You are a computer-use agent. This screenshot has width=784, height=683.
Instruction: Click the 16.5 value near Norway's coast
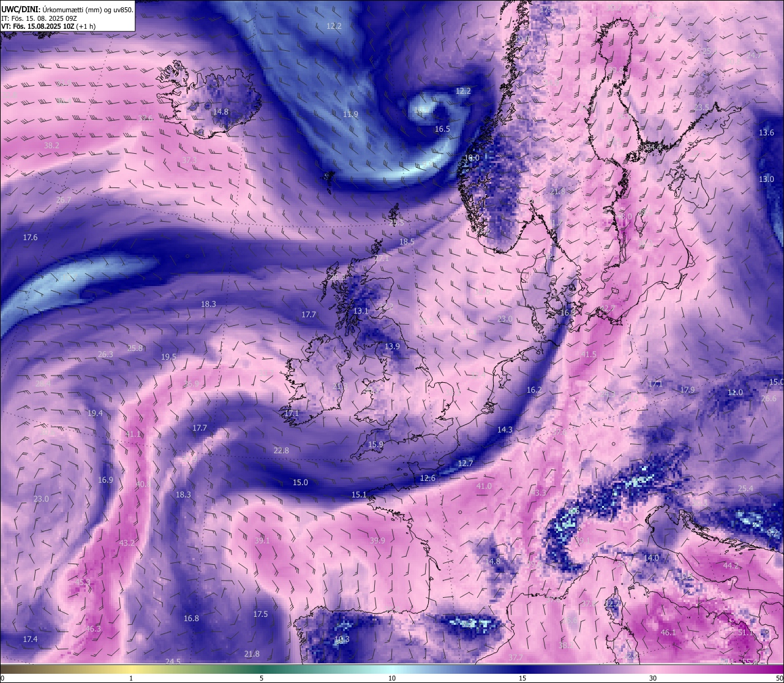tap(442, 129)
